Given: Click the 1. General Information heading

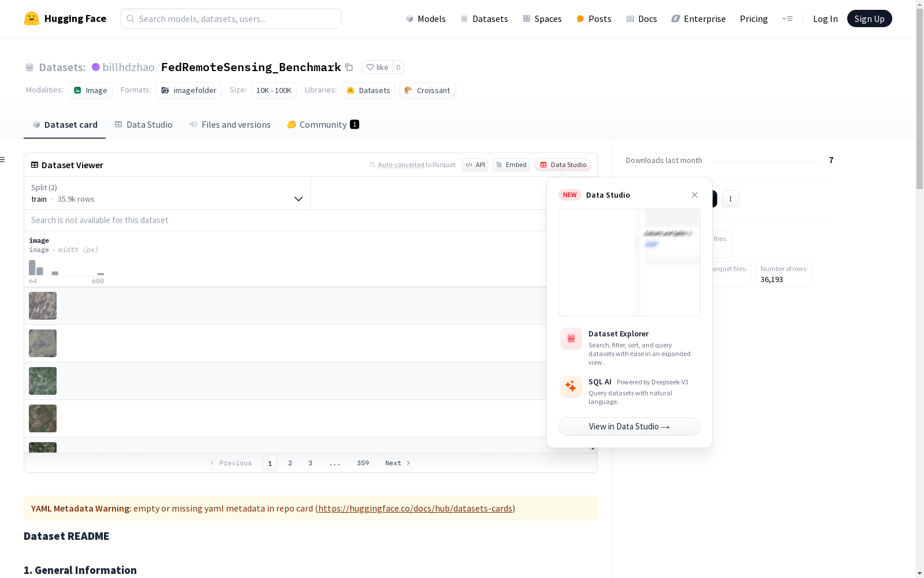Looking at the screenshot, I should pos(80,570).
